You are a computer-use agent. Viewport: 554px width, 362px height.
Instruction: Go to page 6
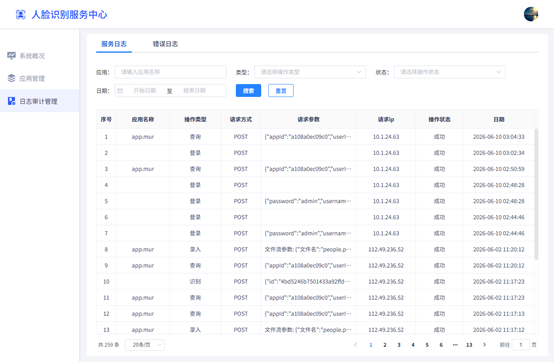click(x=441, y=345)
